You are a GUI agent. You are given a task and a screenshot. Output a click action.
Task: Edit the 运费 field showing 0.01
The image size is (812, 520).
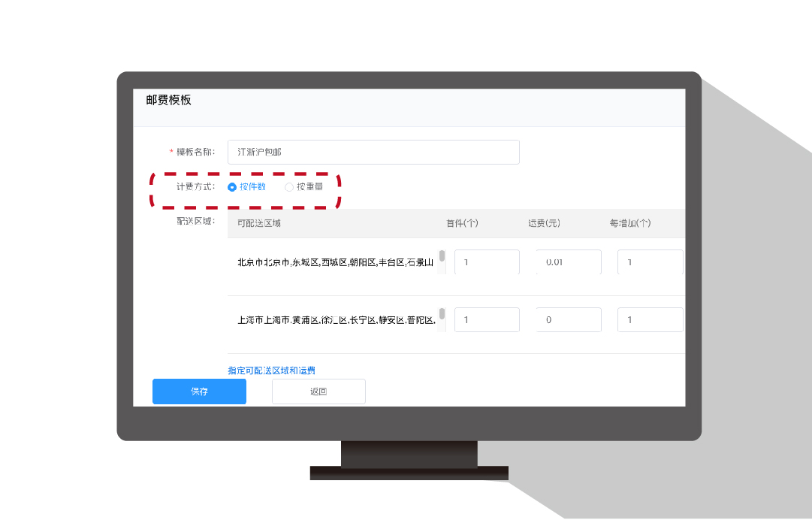(x=569, y=262)
